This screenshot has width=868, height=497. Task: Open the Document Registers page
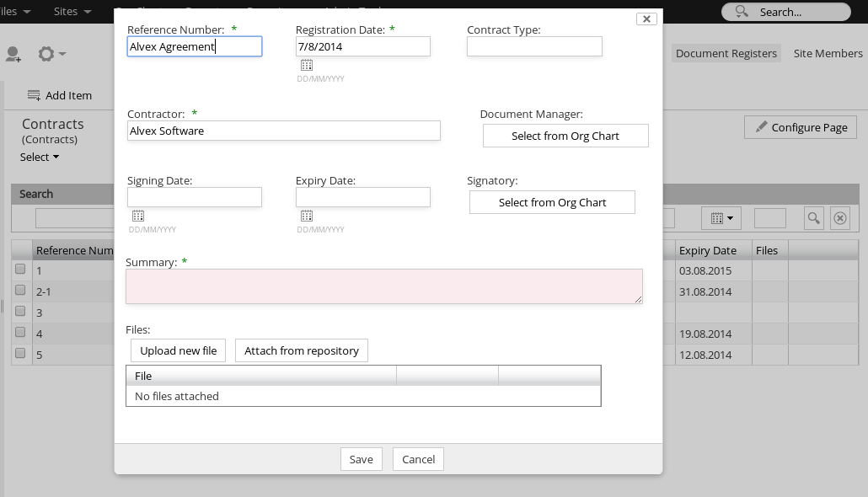click(x=726, y=53)
